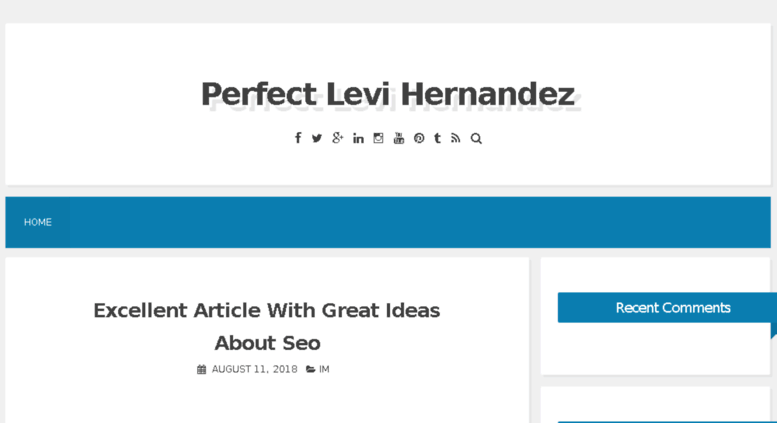Screen dimensions: 777x423
Task: Open the YouTube icon
Action: [398, 138]
